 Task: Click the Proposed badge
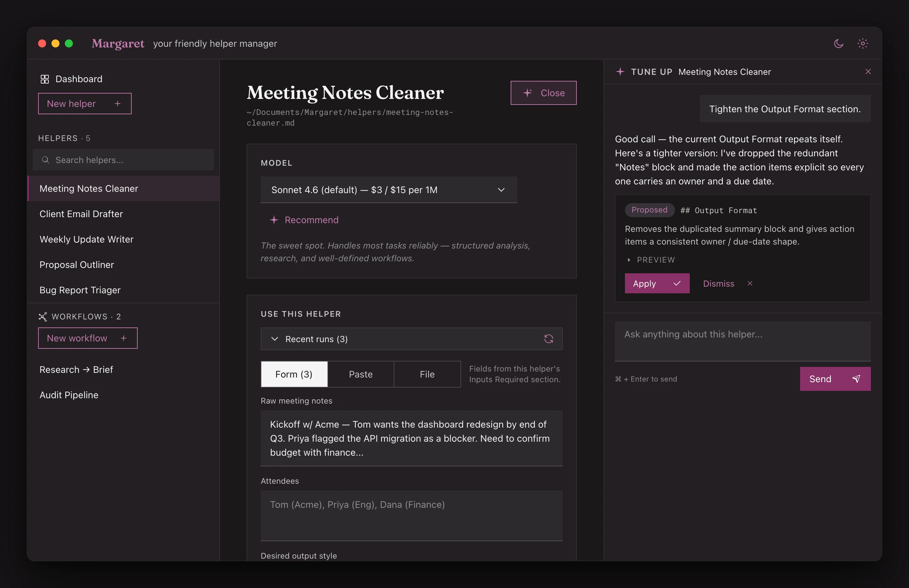click(649, 210)
